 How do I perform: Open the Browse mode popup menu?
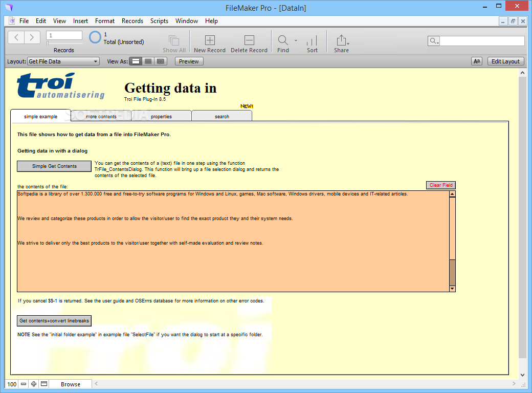[71, 384]
